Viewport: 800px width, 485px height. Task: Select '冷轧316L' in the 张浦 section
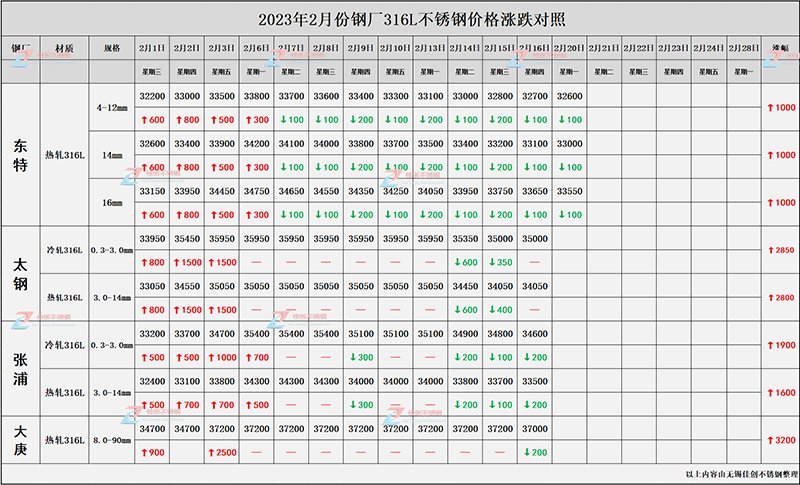pos(64,345)
